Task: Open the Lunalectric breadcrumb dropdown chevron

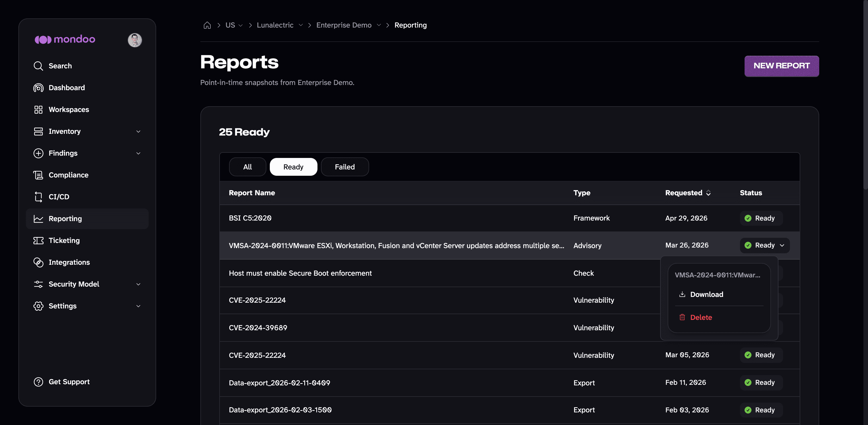Action: point(301,25)
